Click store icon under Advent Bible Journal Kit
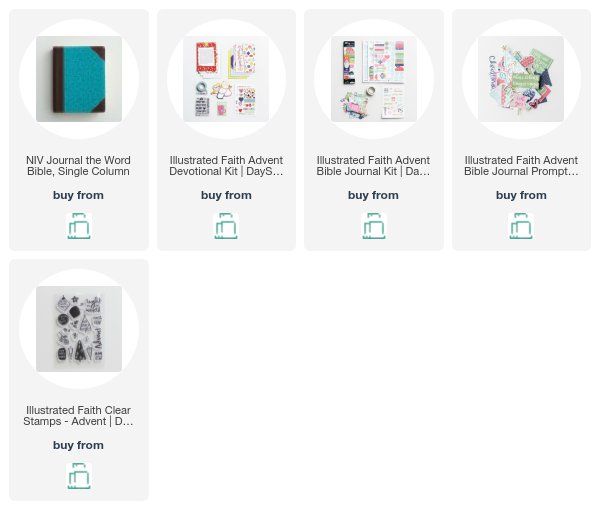The height and width of the screenshot is (510, 600). [x=374, y=226]
